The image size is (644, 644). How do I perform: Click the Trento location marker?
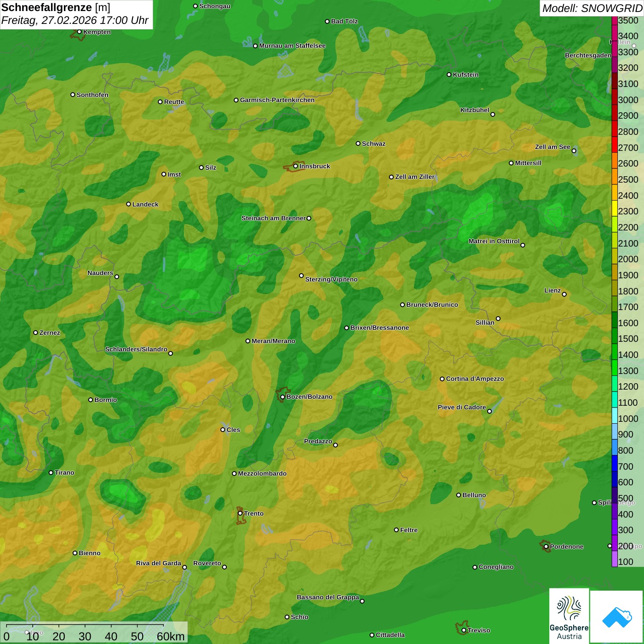(240, 513)
